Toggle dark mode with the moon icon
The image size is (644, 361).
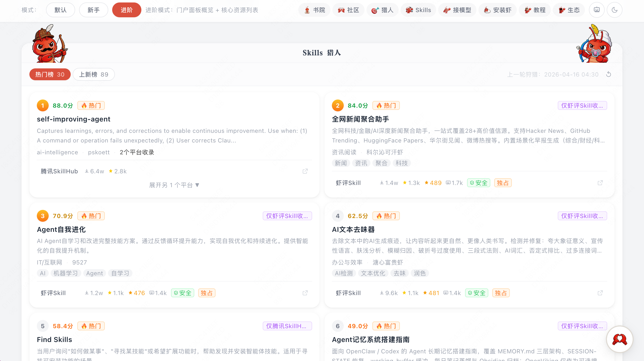(x=614, y=10)
